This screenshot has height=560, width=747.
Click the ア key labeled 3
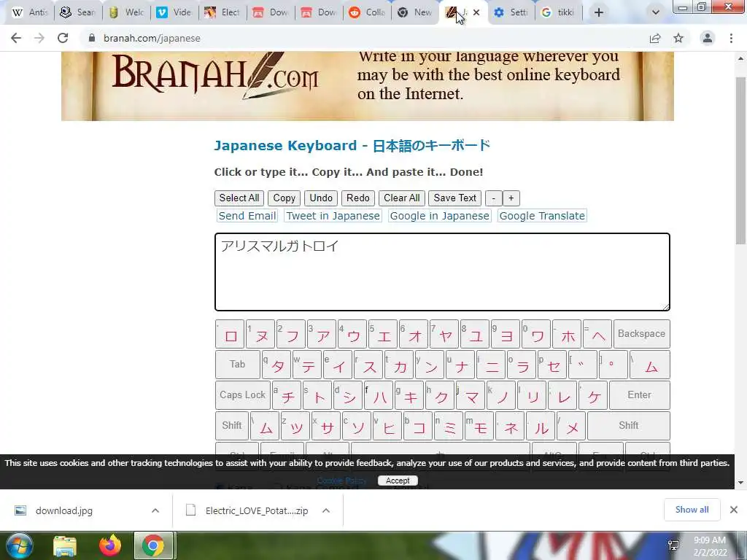coord(322,334)
